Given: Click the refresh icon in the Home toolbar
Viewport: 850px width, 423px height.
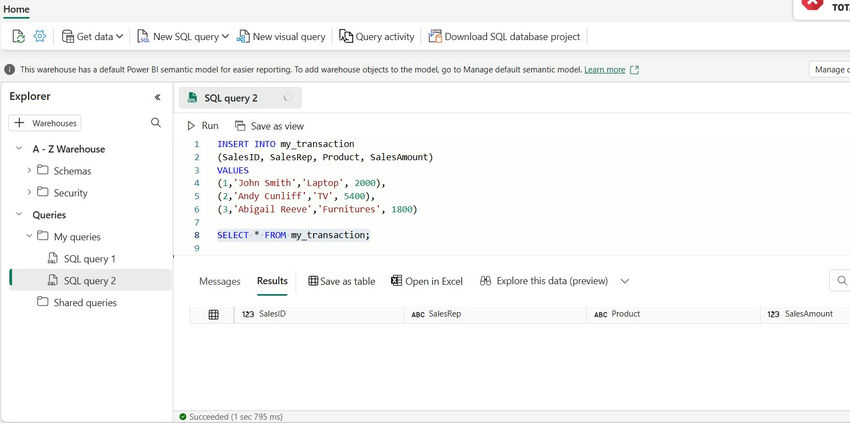Looking at the screenshot, I should pos(18,36).
